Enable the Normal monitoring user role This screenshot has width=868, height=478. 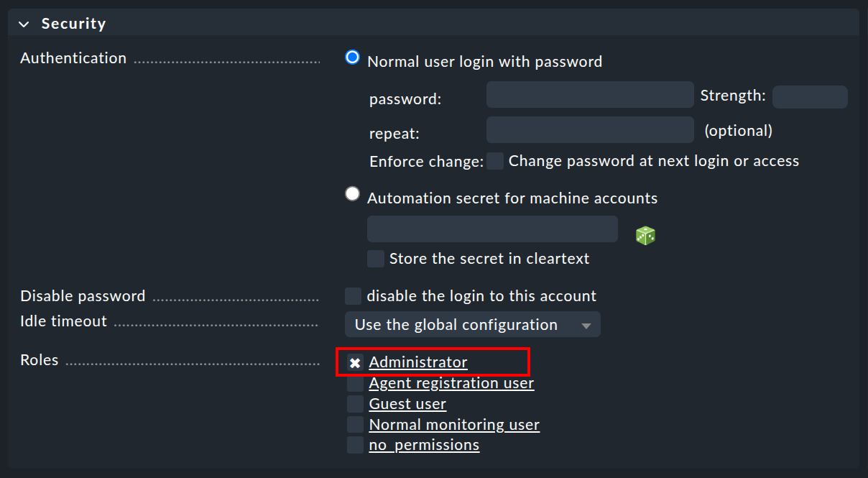click(355, 424)
